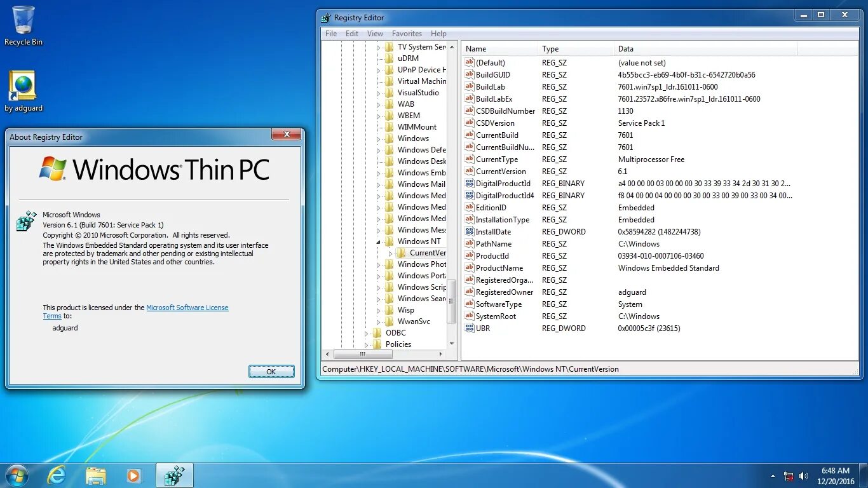The image size is (868, 488).
Task: Click the registry path in the status bar
Action: tap(470, 369)
